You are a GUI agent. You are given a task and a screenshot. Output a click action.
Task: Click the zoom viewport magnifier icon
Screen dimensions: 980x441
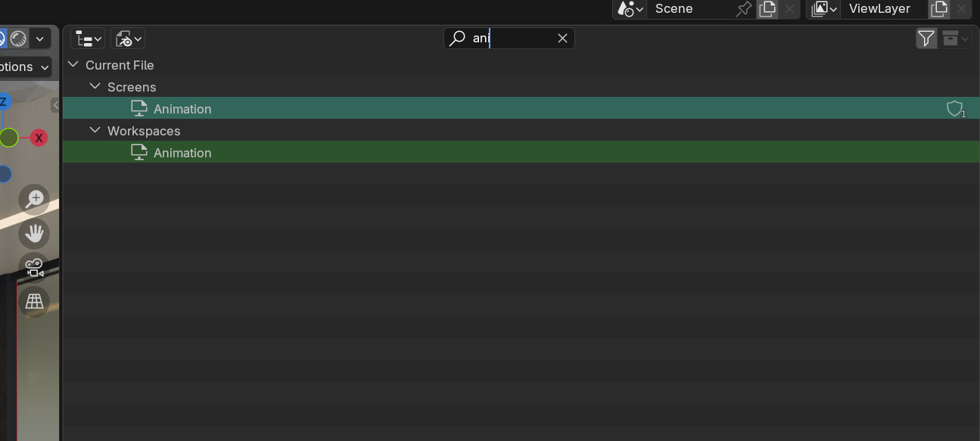point(35,200)
